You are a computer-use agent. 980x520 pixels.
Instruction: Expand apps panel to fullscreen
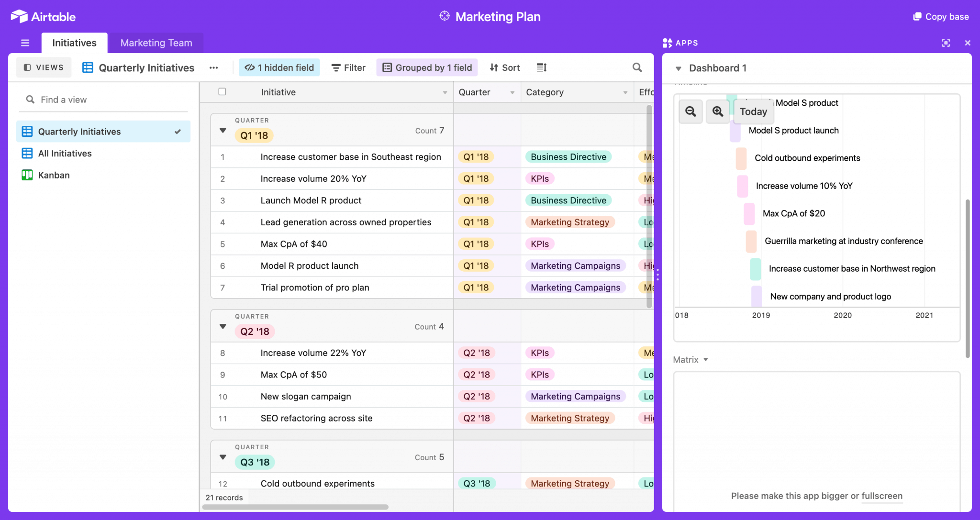[x=946, y=43]
